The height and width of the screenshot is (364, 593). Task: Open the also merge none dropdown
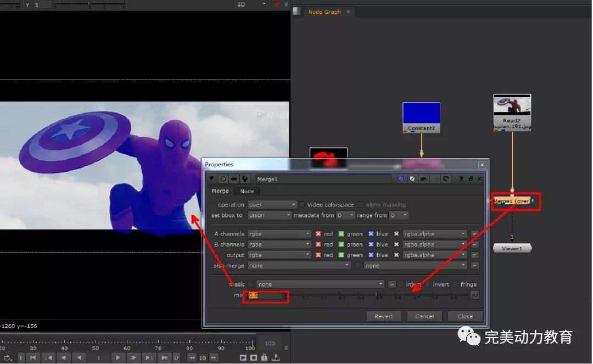click(299, 266)
